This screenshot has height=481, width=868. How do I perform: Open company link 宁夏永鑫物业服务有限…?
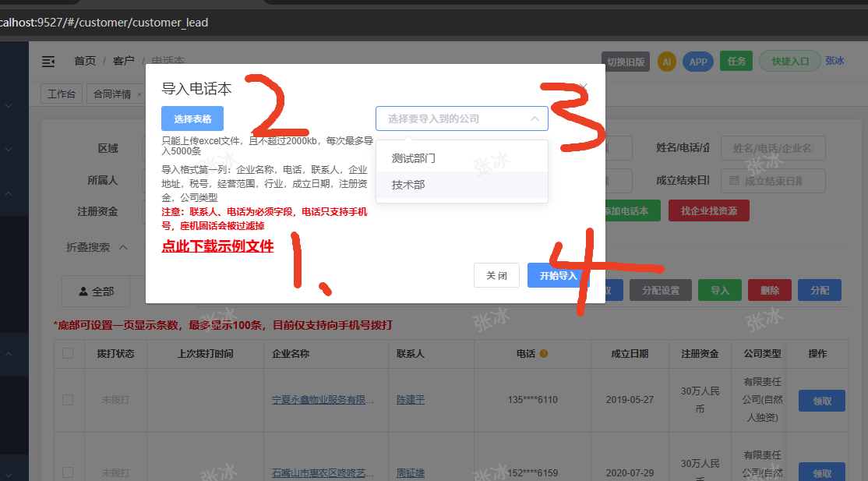[323, 400]
